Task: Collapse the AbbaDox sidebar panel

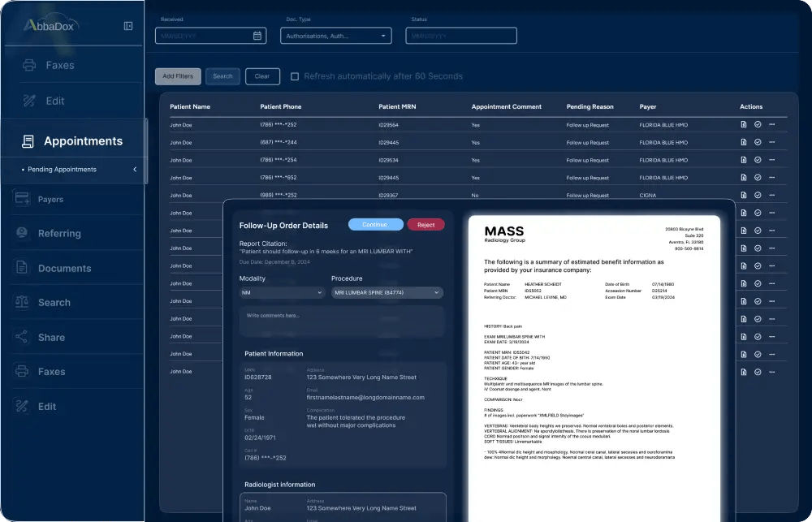Action: coord(127,25)
